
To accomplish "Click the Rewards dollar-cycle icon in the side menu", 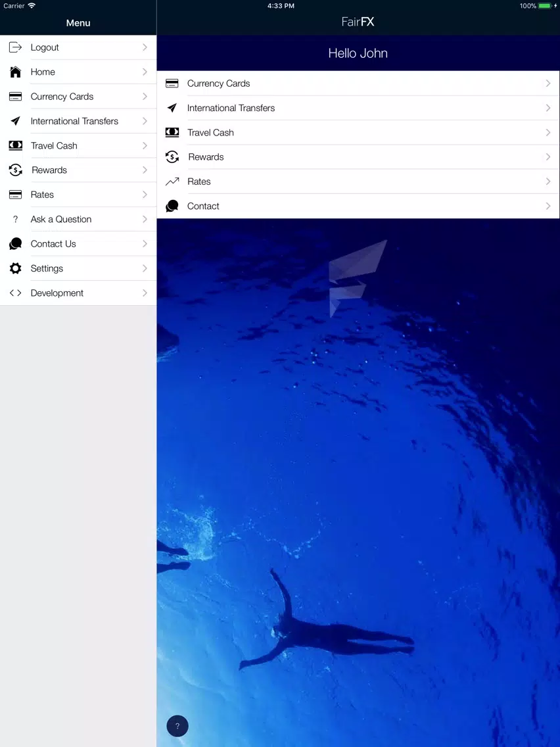I will (x=15, y=170).
